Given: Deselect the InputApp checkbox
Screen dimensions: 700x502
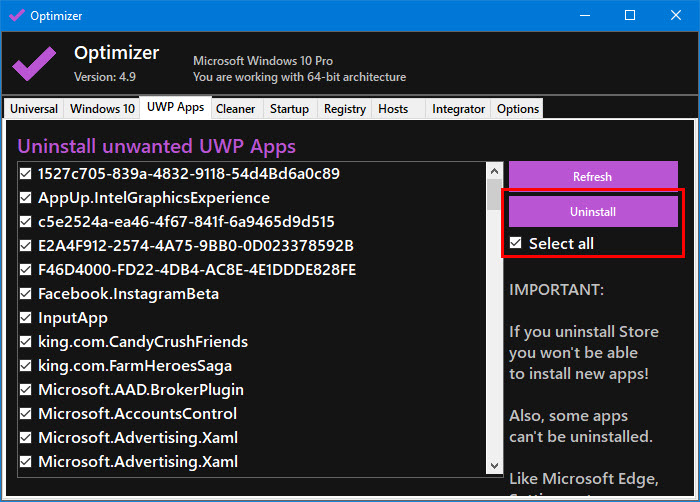Looking at the screenshot, I should pyautogui.click(x=26, y=318).
